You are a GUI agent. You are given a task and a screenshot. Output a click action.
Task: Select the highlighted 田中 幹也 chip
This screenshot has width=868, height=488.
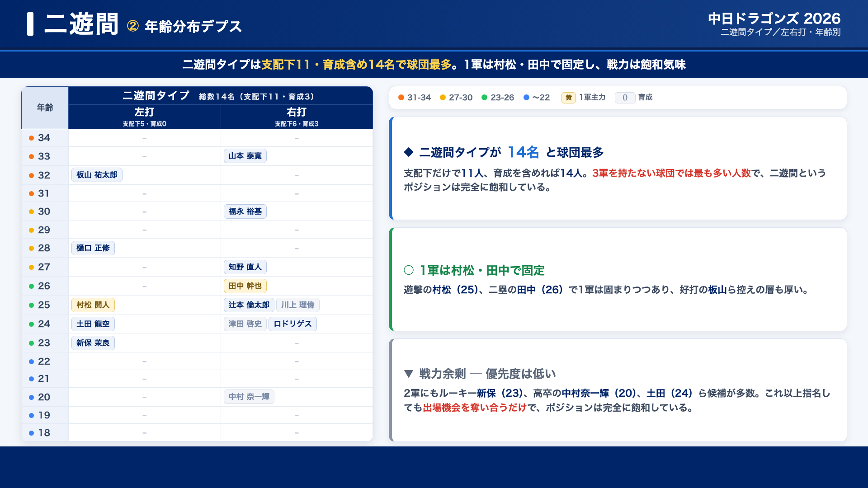(245, 286)
